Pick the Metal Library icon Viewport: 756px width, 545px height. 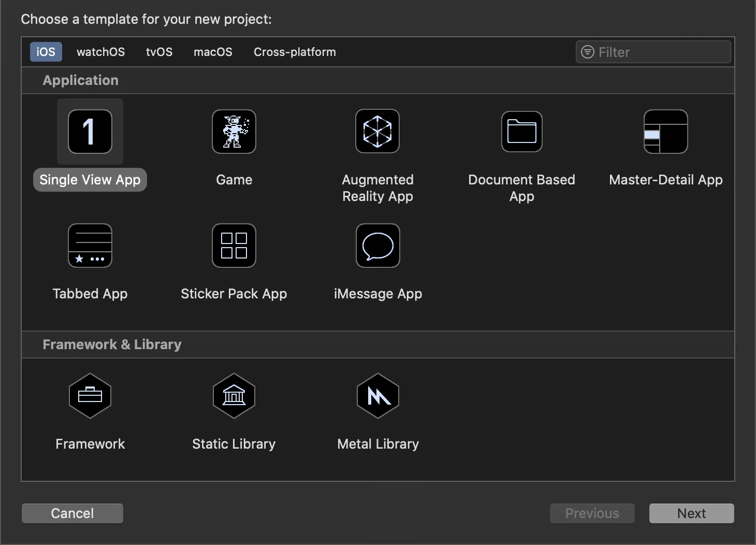378,396
